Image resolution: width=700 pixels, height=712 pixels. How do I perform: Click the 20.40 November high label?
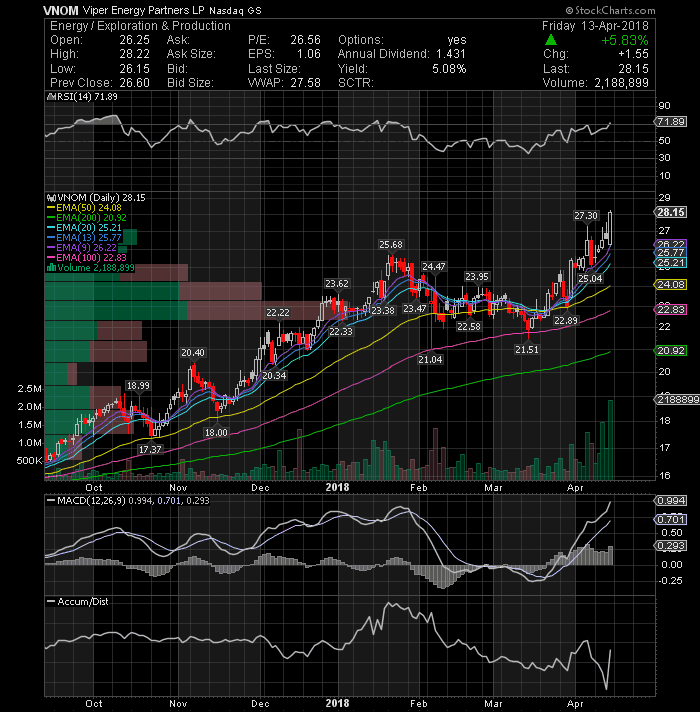[193, 352]
